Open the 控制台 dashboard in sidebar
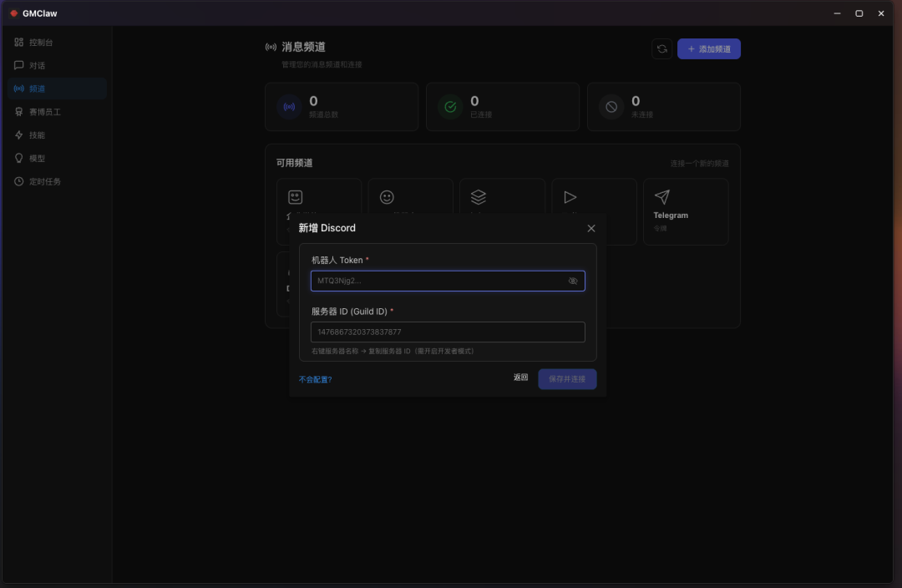Screen dimensions: 902x588 tap(57, 43)
